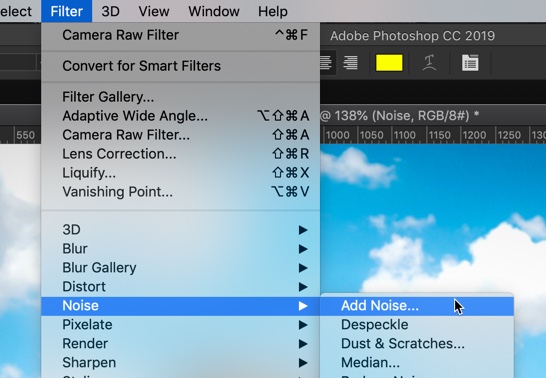
Task: Expand the Distort submenu
Action: coord(180,287)
